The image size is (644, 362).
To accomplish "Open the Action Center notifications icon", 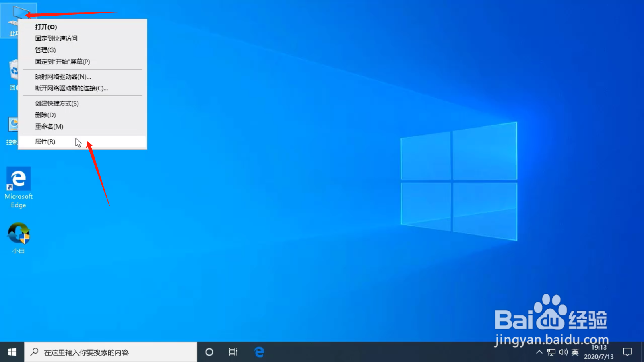I will (x=627, y=352).
